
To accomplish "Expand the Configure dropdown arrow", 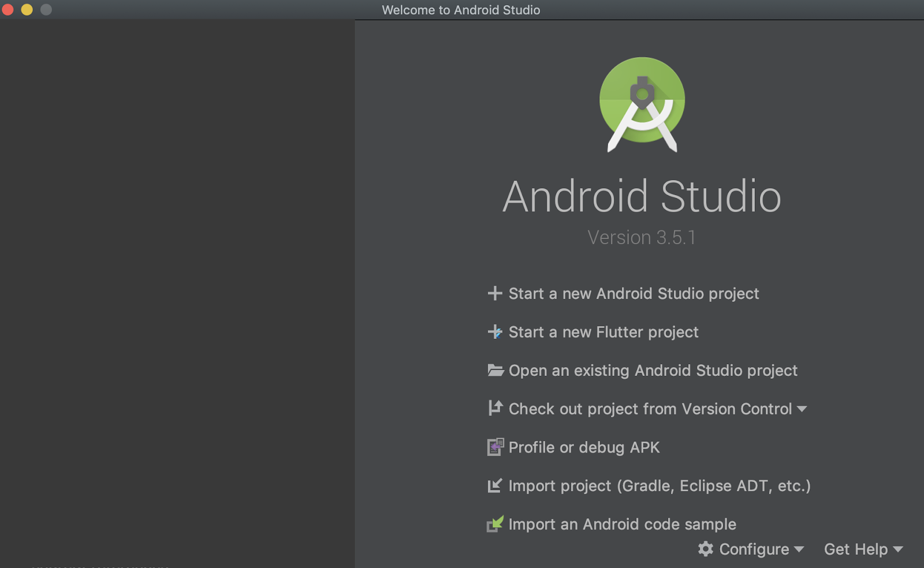I will tap(799, 550).
